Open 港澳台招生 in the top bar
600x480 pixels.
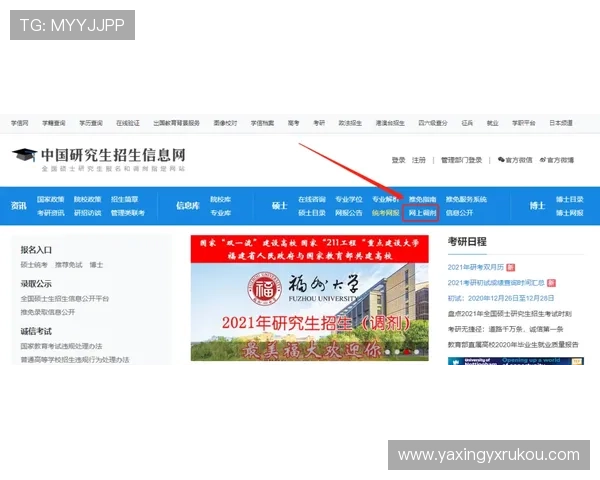390,123
